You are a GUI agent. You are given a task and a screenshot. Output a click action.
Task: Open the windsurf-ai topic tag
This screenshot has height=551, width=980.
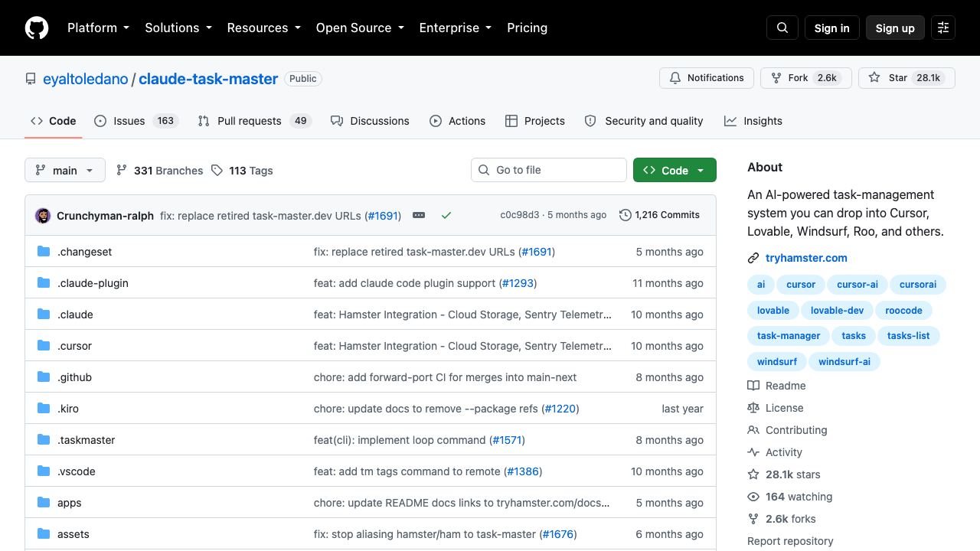coord(844,362)
